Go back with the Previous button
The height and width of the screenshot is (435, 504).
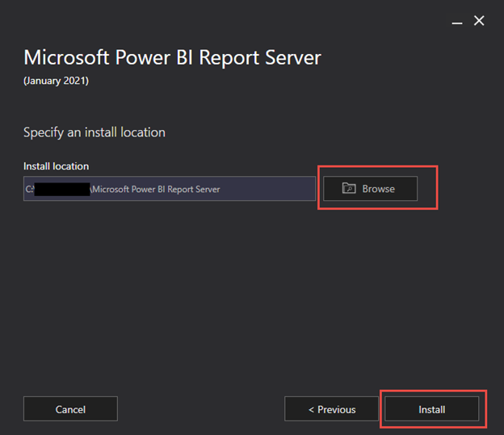331,409
